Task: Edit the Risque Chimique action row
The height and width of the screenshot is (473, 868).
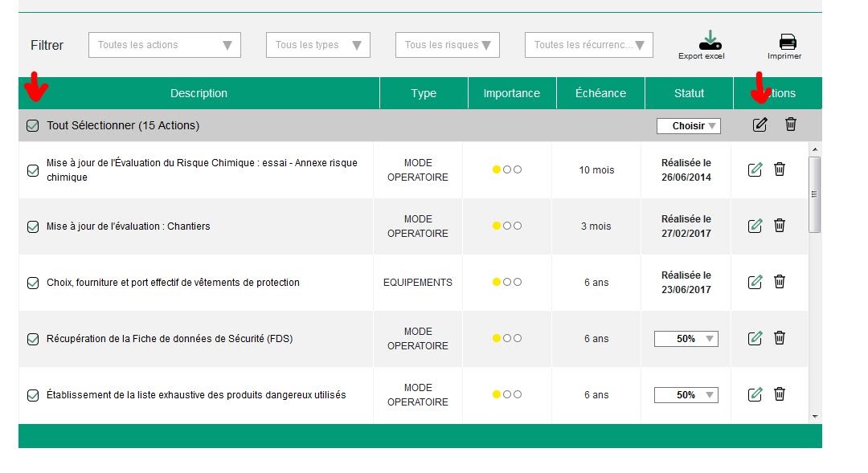Action: 755,169
